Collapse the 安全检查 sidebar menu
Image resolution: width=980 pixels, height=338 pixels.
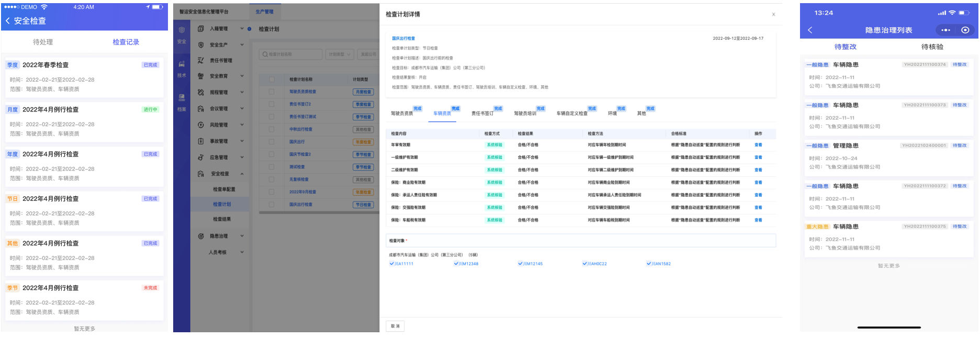[242, 174]
